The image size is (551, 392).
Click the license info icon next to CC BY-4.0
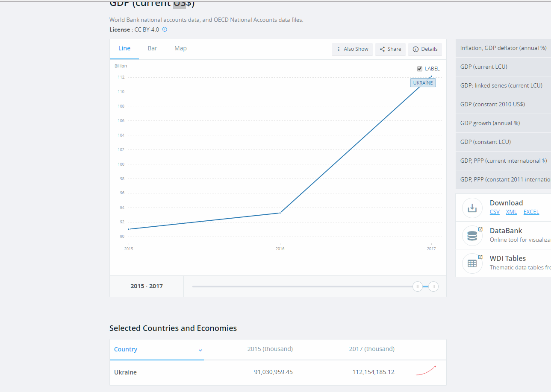click(x=165, y=29)
